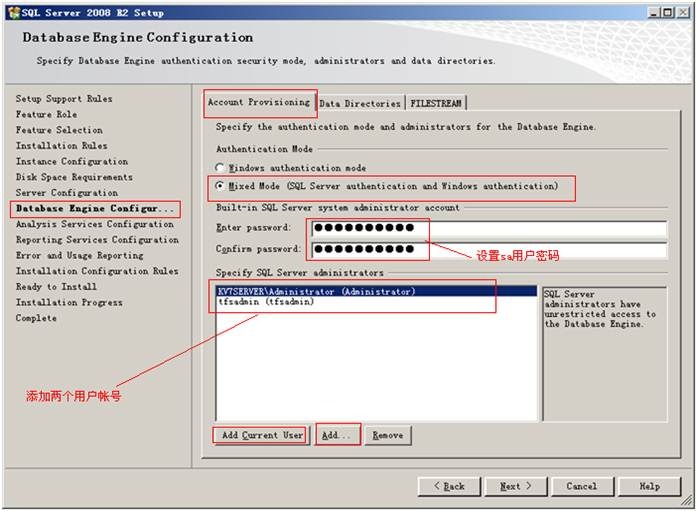The width and height of the screenshot is (697, 511).
Task: Open Help for setup
Action: pyautogui.click(x=649, y=486)
